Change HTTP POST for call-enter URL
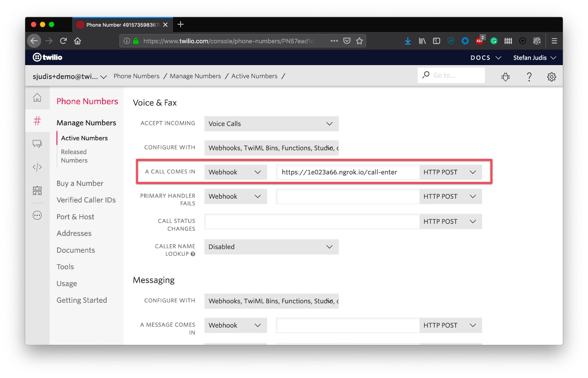The height and width of the screenshot is (378, 588). [451, 172]
